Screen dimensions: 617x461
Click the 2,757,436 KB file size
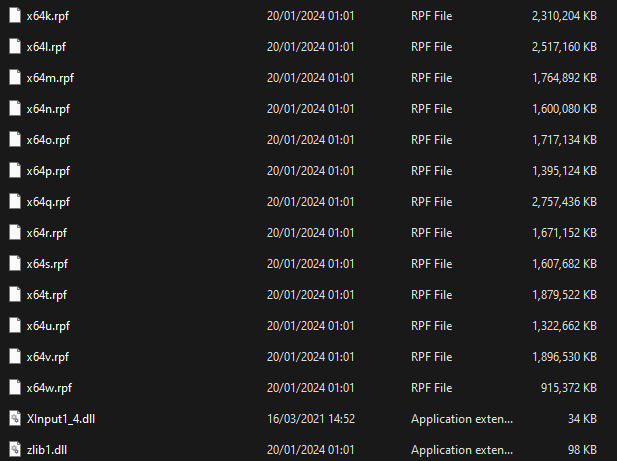click(x=564, y=202)
